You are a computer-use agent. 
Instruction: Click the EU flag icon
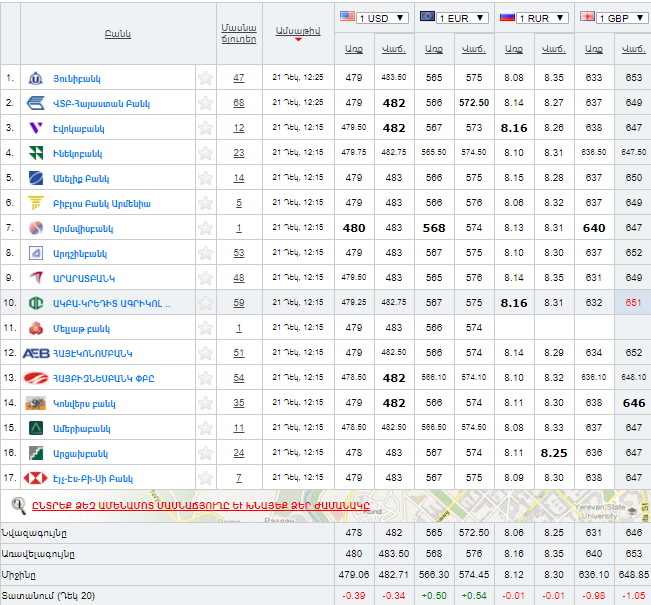pyautogui.click(x=427, y=17)
